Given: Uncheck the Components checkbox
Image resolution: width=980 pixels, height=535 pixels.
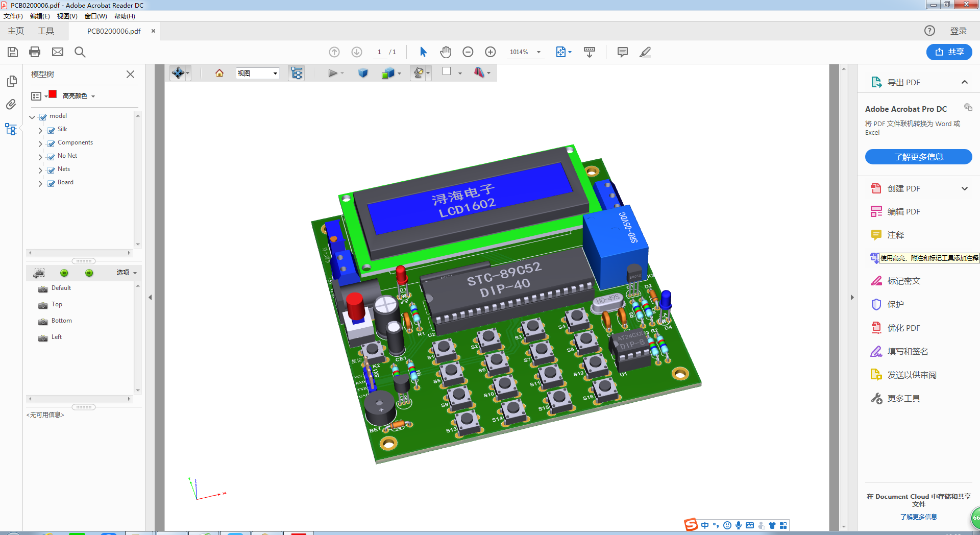Looking at the screenshot, I should (52, 143).
